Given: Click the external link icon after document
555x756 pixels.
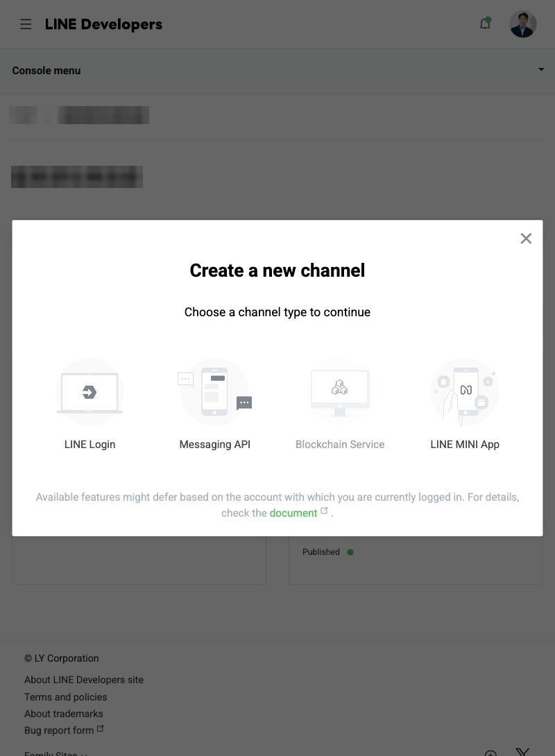Looking at the screenshot, I should [x=324, y=510].
